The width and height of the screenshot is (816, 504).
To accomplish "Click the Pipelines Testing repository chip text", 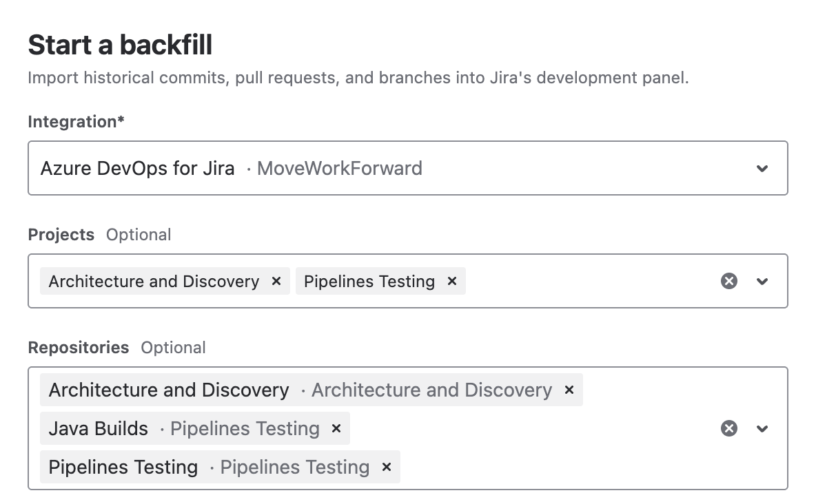I will coord(123,467).
